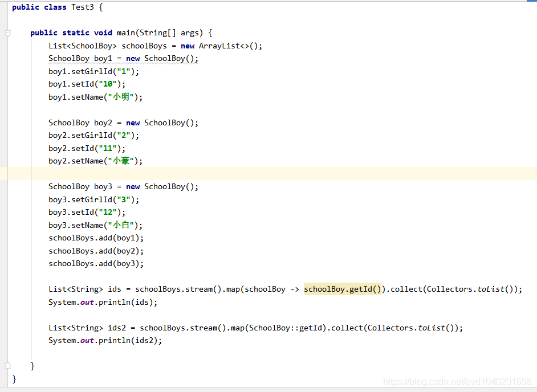The width and height of the screenshot is (537, 392).
Task: Click 'boy2.setGirlId("2");' line
Action: point(94,136)
